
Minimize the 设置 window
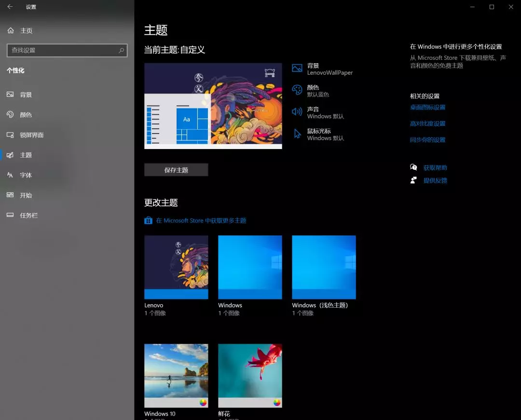[472, 7]
